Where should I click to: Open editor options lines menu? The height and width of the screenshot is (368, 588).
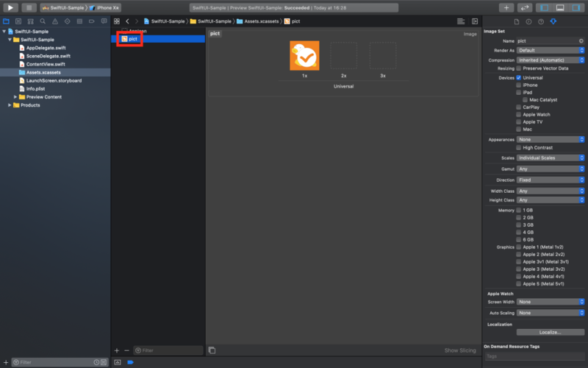point(461,21)
